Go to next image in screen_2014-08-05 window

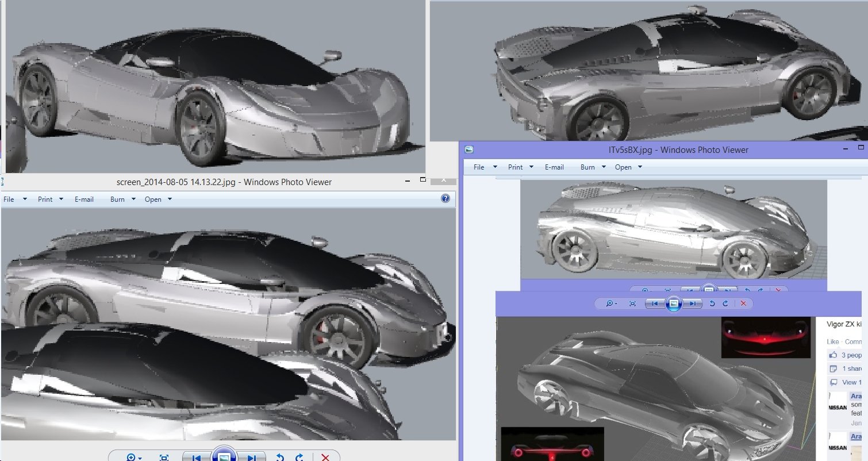coord(252,458)
